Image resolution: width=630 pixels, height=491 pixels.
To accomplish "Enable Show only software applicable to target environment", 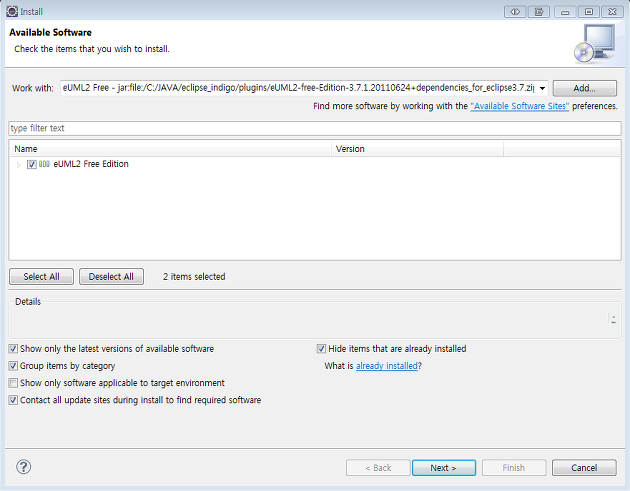I will 13,383.
